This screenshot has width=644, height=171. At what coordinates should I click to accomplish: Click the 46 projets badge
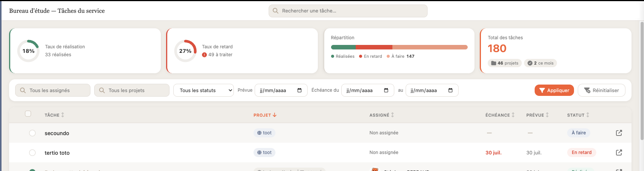[505, 63]
